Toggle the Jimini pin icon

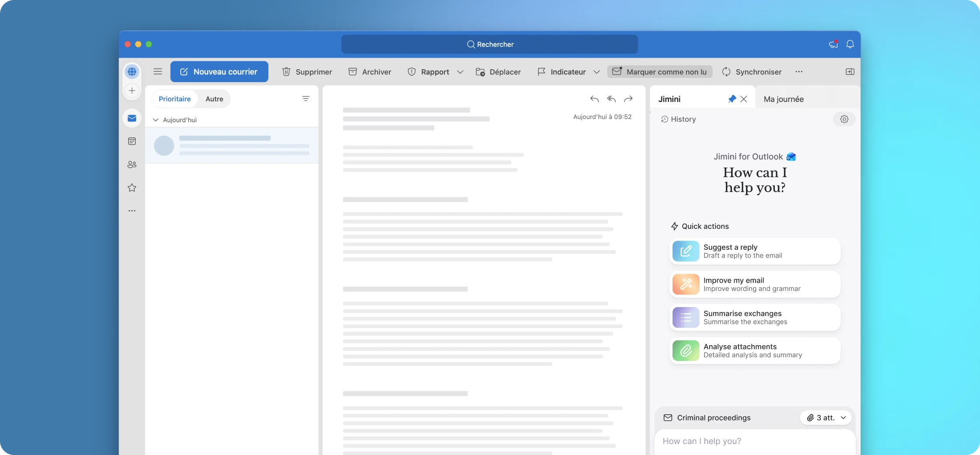click(x=732, y=99)
